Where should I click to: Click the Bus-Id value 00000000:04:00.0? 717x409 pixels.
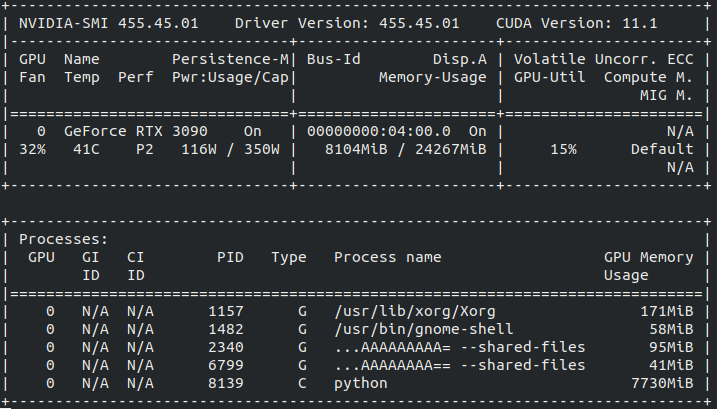point(379,131)
